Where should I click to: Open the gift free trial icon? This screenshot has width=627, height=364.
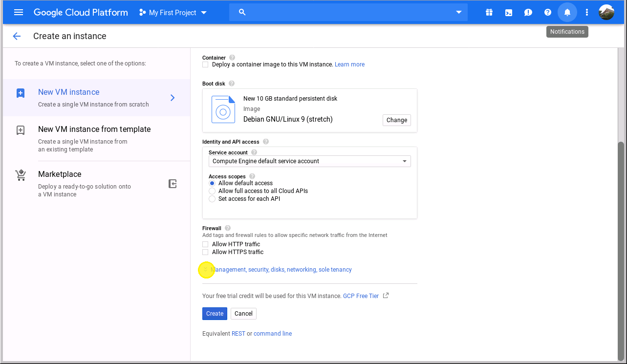(489, 13)
